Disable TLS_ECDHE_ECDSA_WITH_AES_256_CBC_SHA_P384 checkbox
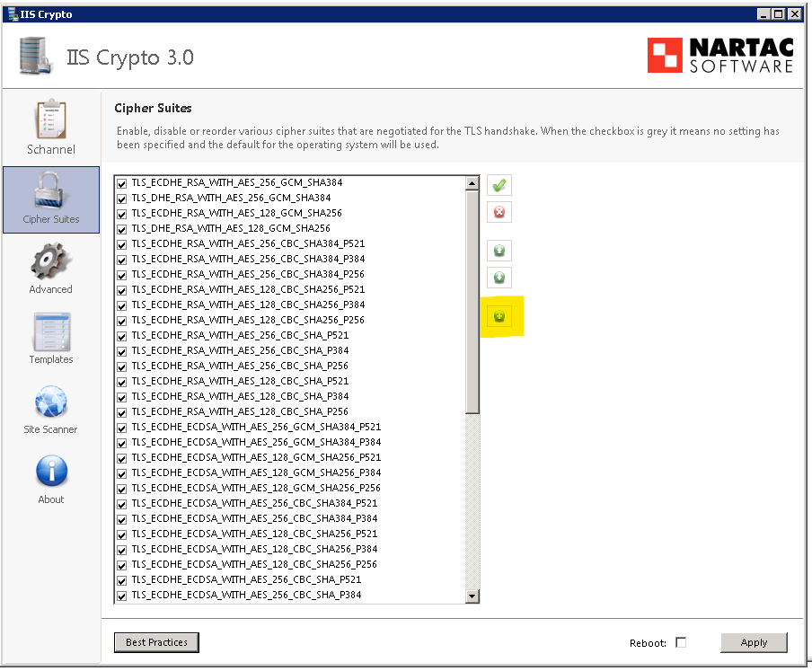This screenshot has width=812, height=671. tap(121, 596)
